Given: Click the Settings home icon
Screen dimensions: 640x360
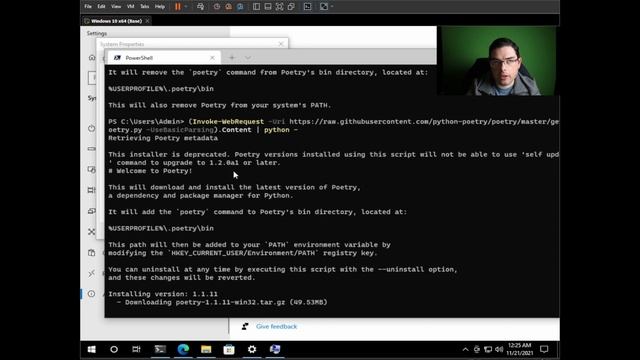Looking at the screenshot, I should pos(92,58).
